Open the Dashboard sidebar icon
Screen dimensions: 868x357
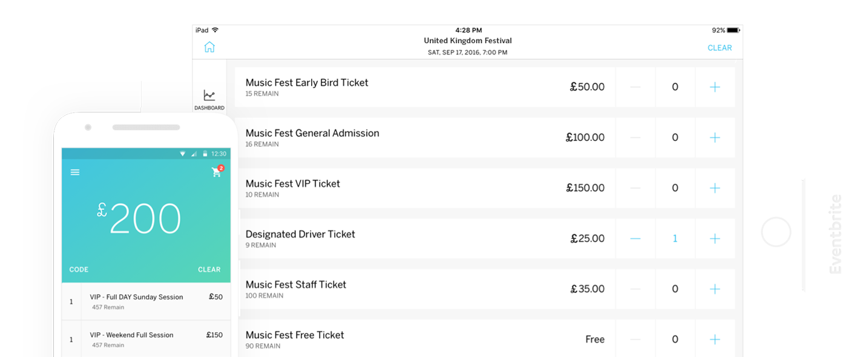209,100
